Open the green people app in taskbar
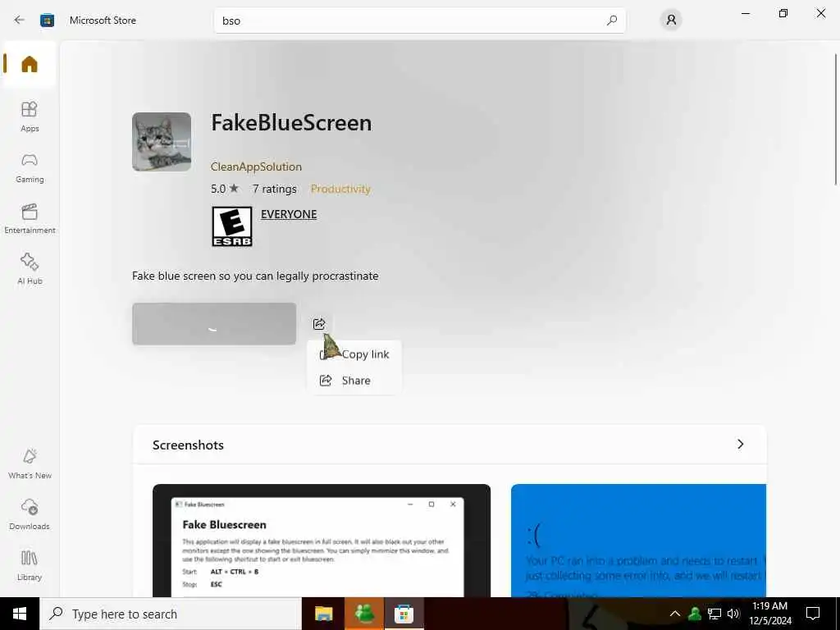The image size is (840, 630). point(364,614)
